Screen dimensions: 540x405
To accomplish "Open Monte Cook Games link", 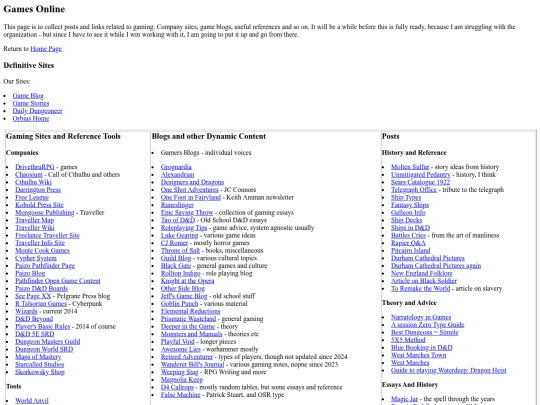I will 42,250.
